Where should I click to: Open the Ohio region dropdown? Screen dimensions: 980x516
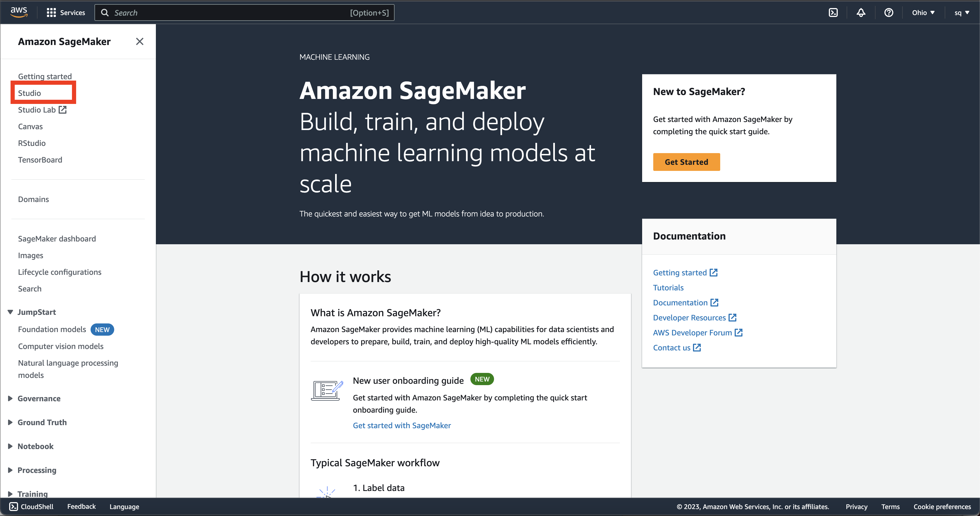point(923,13)
